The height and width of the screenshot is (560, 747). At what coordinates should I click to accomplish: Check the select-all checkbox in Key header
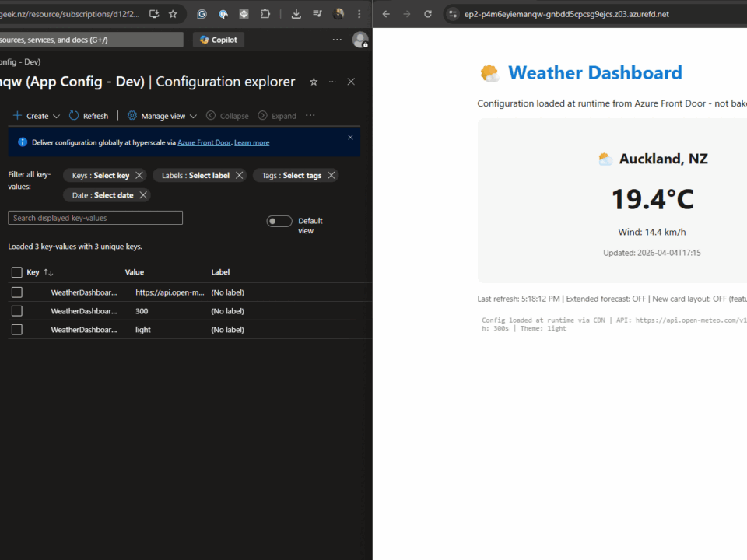coord(17,272)
